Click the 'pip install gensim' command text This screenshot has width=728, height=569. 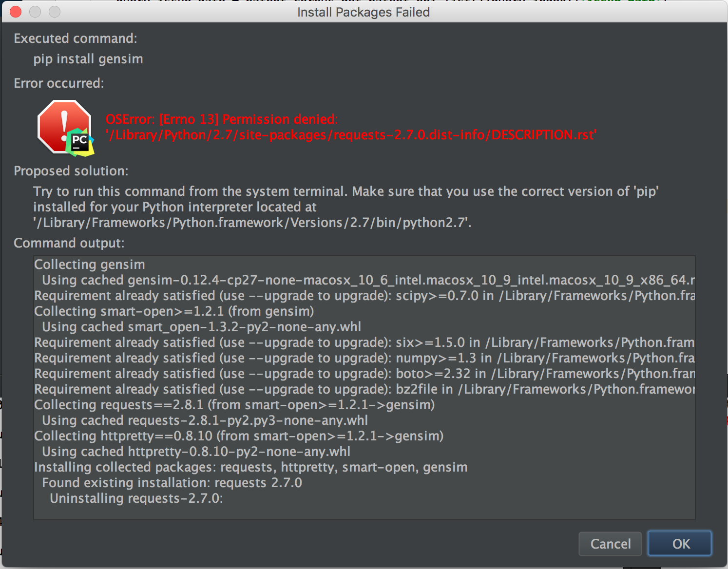[x=88, y=59]
